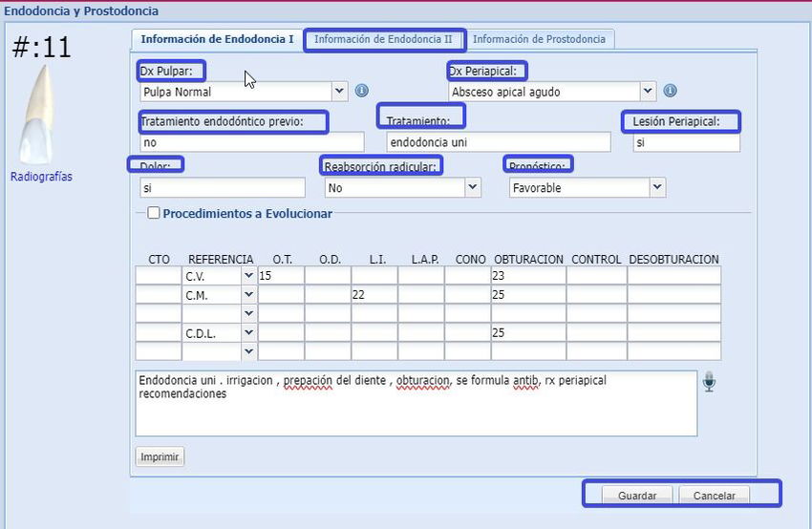Viewport: 812px width, 529px height.
Task: Click the Lesión Periapical input field
Action: click(686, 142)
